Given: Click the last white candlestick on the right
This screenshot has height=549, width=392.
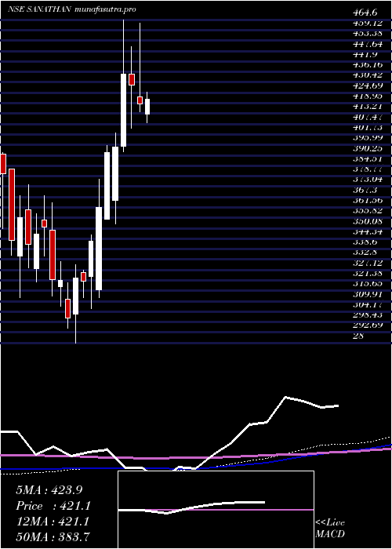Looking at the screenshot, I should [147, 107].
